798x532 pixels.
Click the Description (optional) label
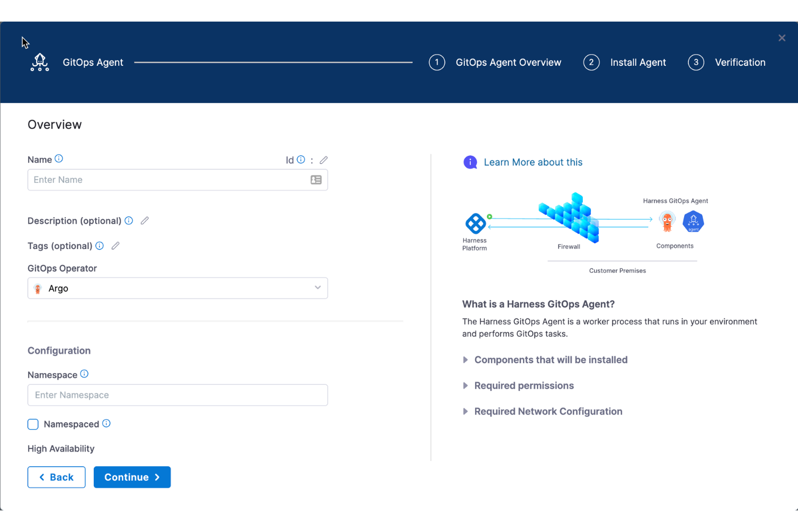tap(74, 221)
